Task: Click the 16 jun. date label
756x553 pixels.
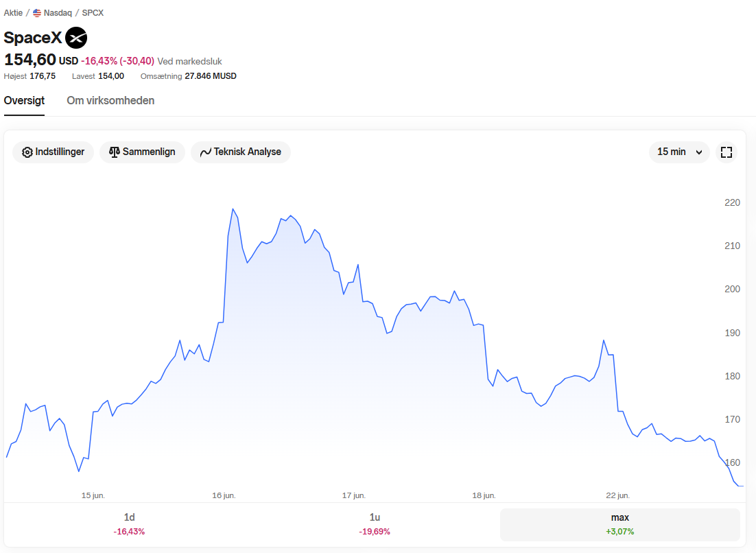Action: (x=224, y=495)
